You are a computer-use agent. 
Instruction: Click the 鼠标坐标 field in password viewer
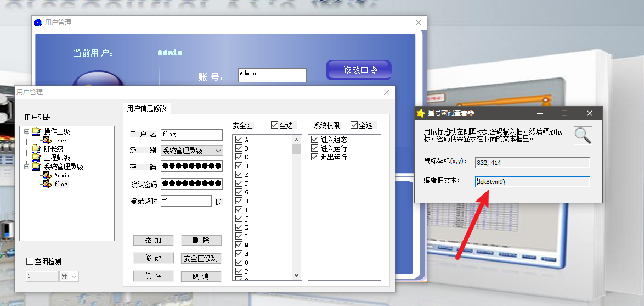pyautogui.click(x=532, y=163)
